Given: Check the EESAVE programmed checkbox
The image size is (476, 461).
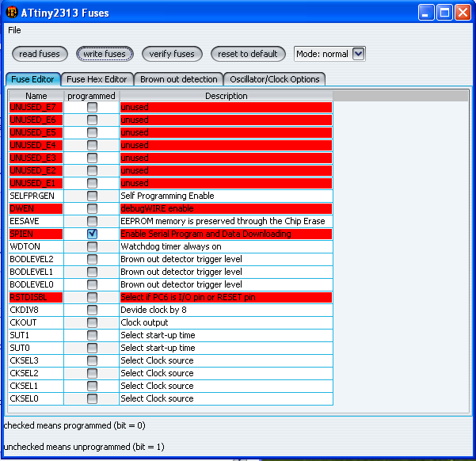Looking at the screenshot, I should coord(92,221).
